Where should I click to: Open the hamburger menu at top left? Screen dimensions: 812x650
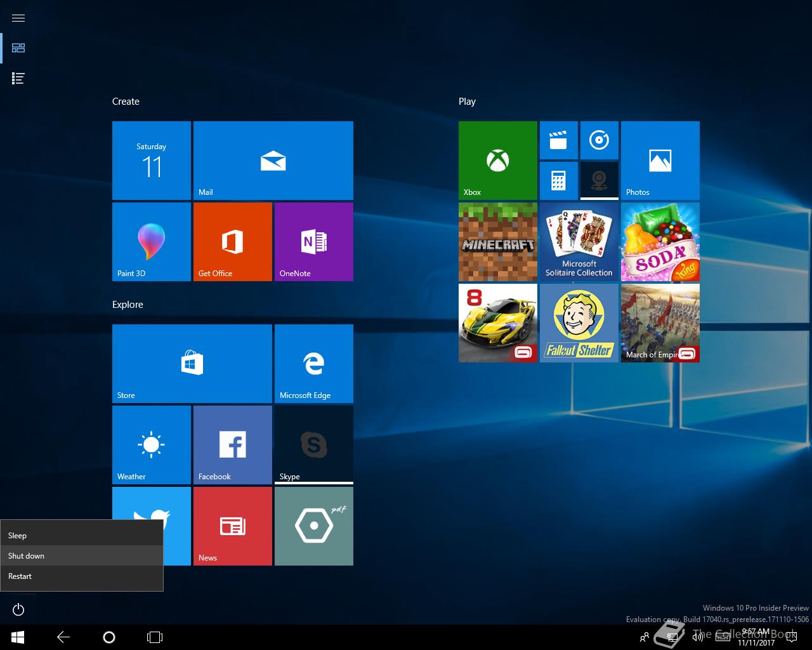(18, 18)
